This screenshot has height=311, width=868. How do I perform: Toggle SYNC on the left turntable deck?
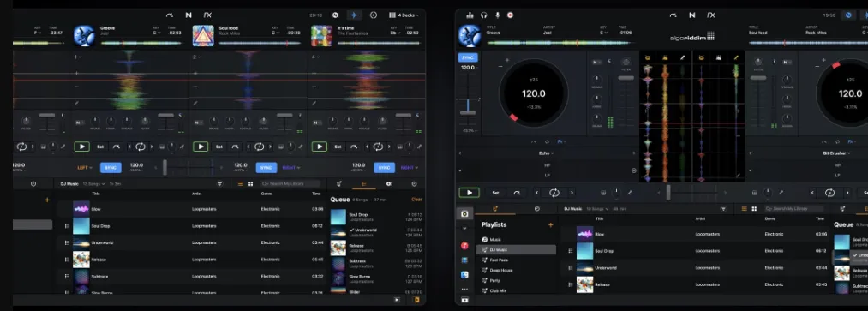coord(468,57)
